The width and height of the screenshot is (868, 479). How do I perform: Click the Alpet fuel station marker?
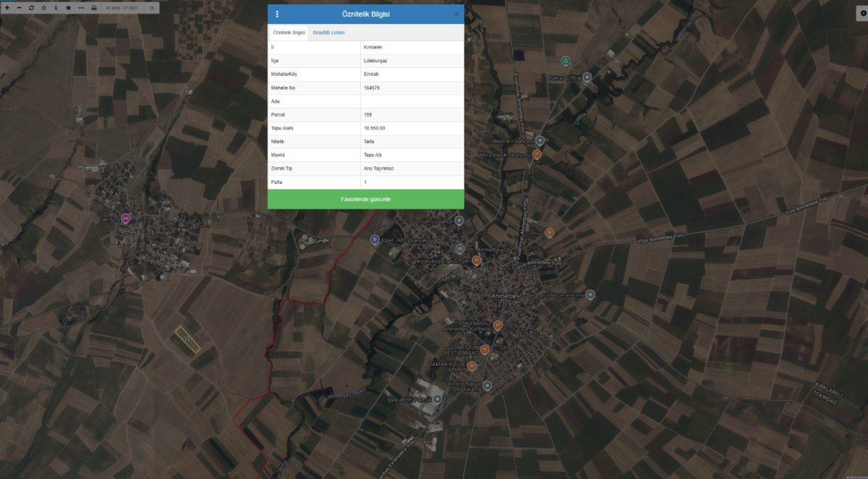[374, 239]
